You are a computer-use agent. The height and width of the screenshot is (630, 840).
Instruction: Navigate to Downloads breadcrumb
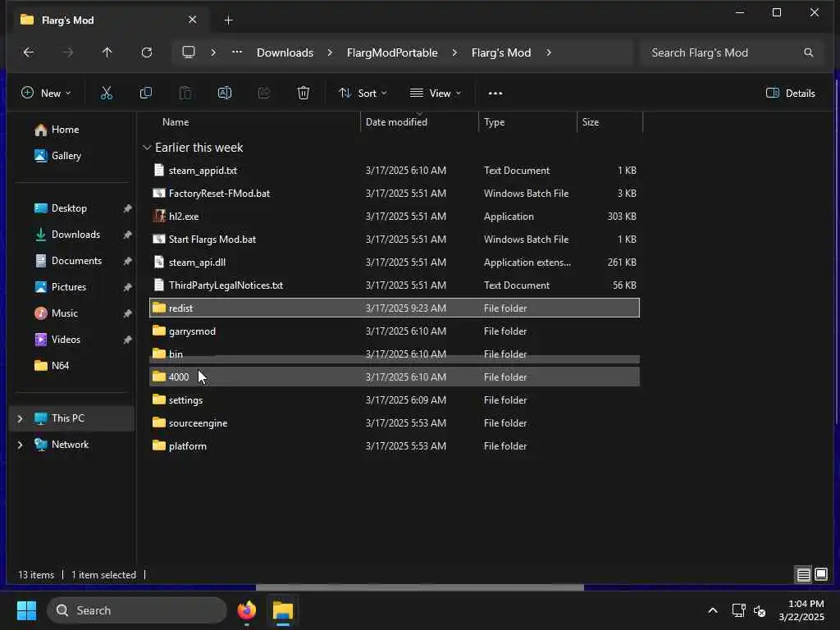click(x=285, y=52)
